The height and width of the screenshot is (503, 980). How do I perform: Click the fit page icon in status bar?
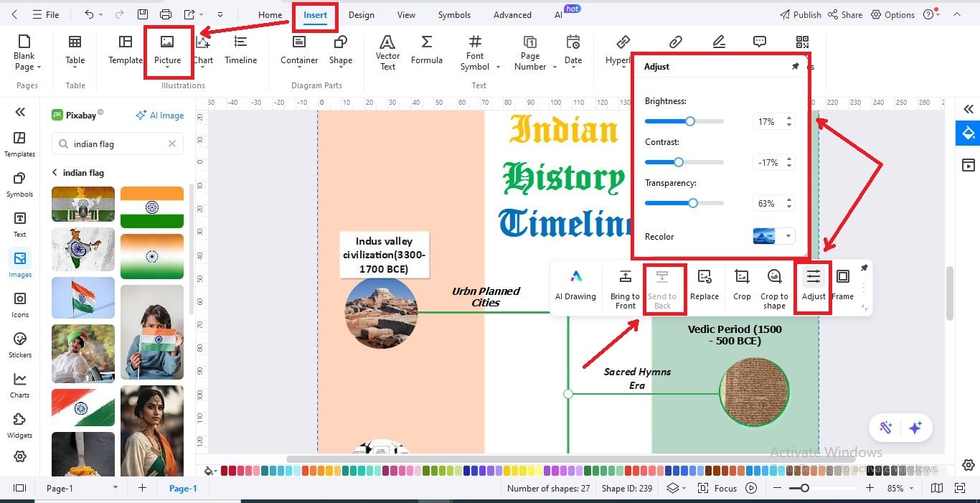point(960,488)
